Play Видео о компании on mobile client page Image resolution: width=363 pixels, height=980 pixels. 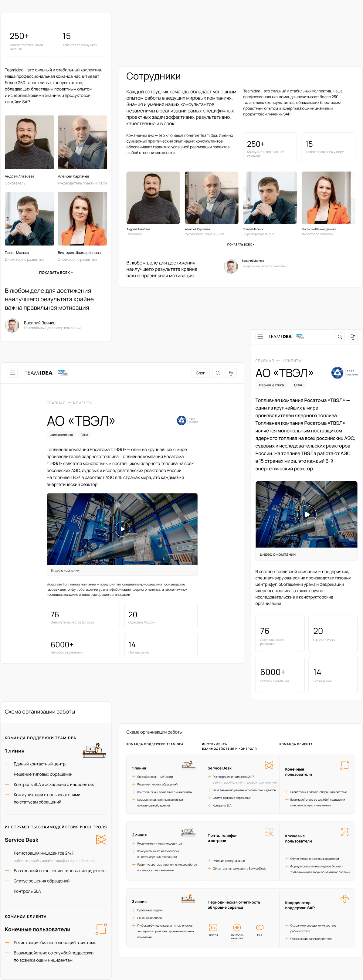point(307,514)
